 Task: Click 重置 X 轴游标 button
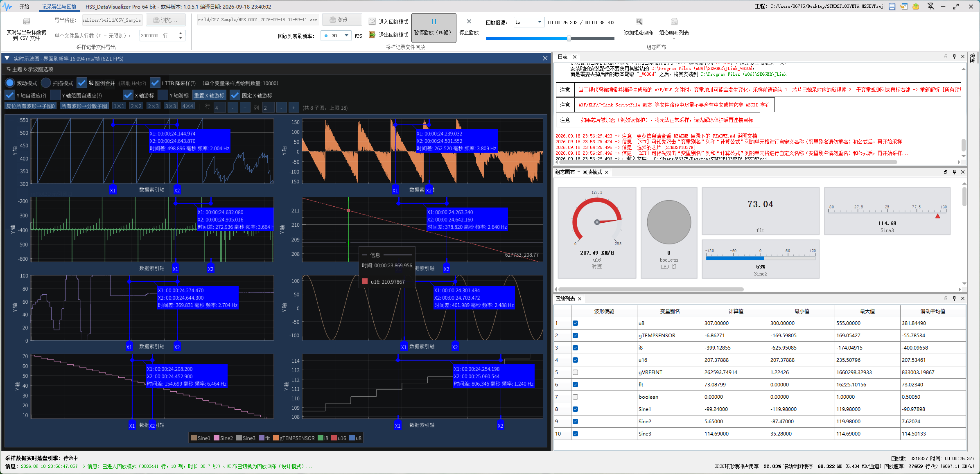209,95
